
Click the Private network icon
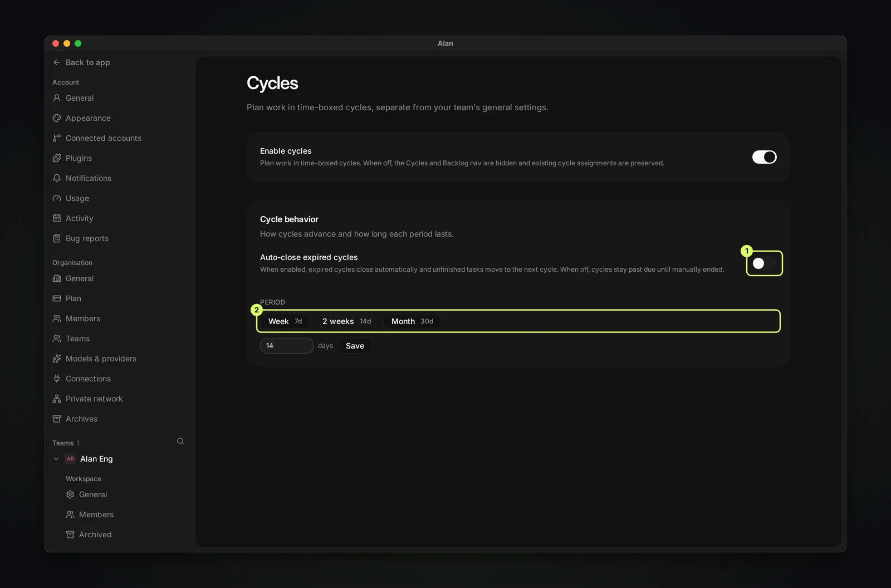pos(57,399)
